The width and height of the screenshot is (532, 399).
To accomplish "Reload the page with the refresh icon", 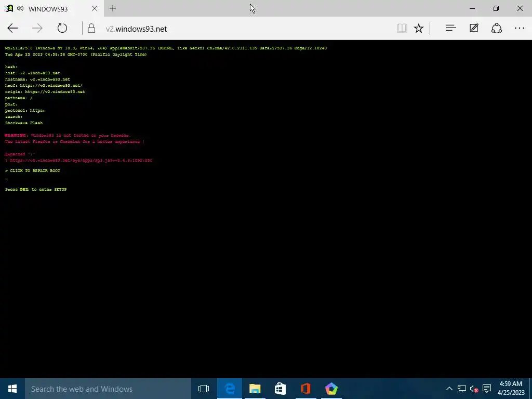I will pos(62,28).
